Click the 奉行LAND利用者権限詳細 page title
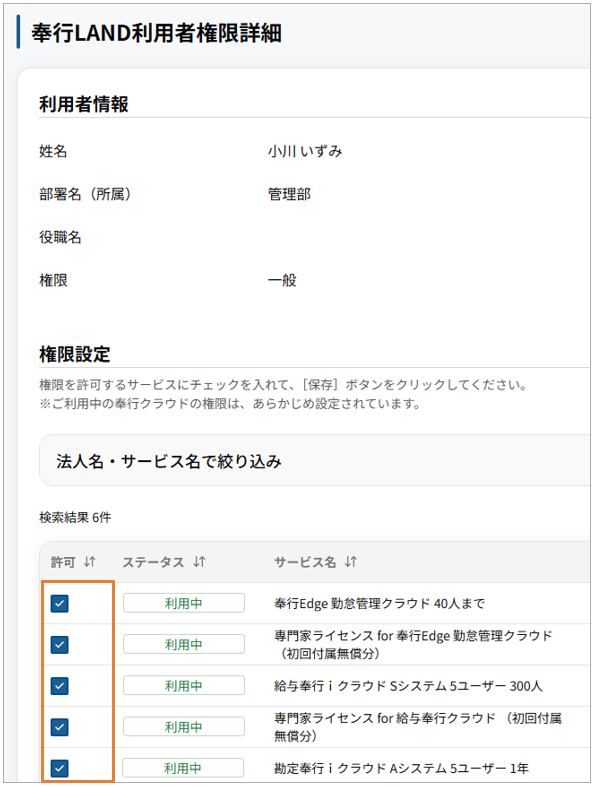 [x=156, y=33]
